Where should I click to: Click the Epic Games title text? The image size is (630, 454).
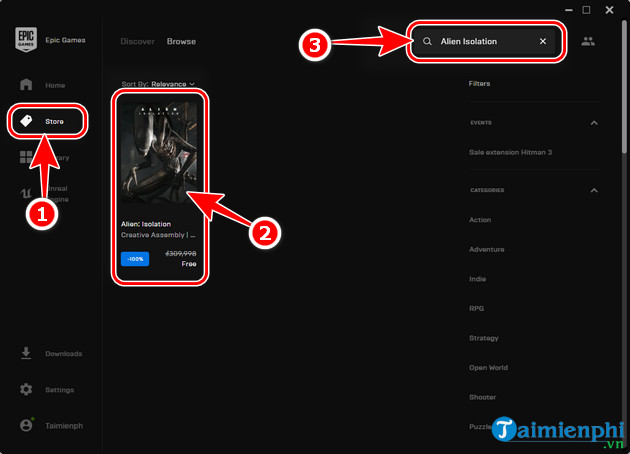click(x=65, y=40)
